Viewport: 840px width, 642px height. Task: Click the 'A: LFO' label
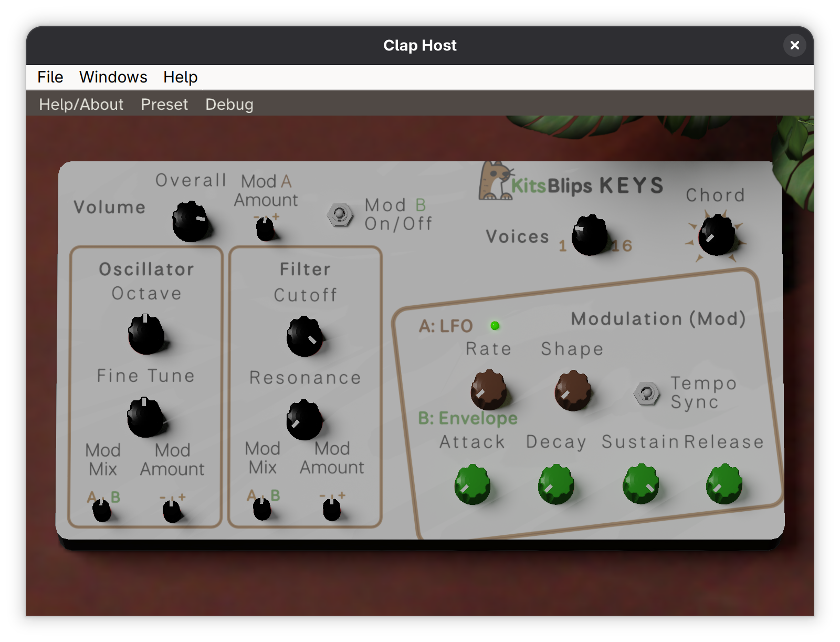(446, 326)
